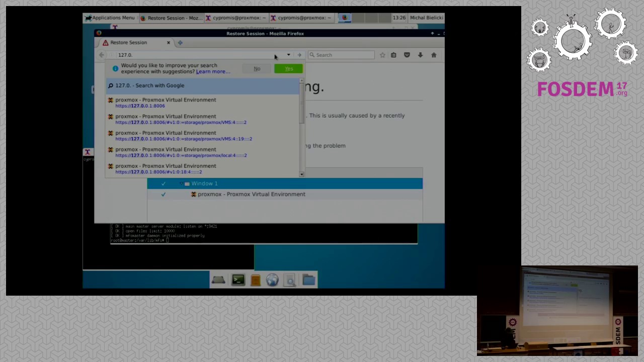644x362 pixels.
Task: Close the Restore Session tab
Action: tap(169, 43)
